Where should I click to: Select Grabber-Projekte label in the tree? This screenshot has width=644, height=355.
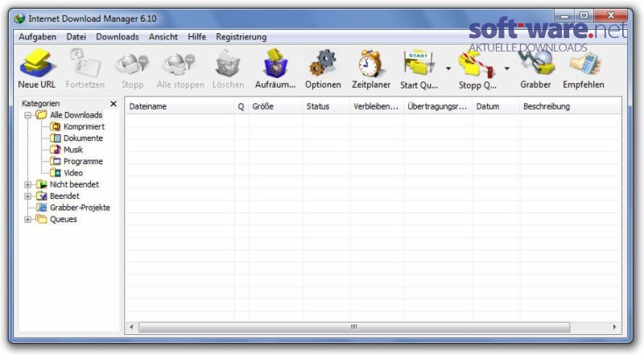(x=80, y=208)
